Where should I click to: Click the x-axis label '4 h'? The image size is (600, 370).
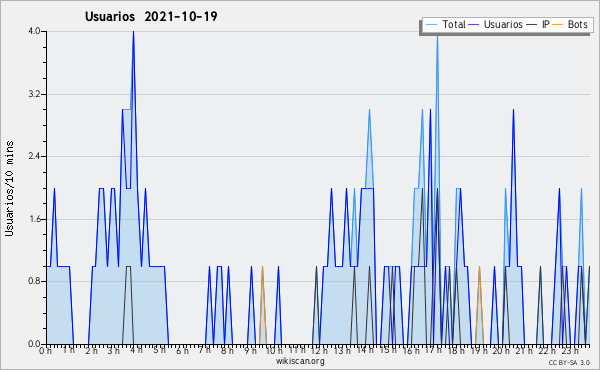coord(137,350)
